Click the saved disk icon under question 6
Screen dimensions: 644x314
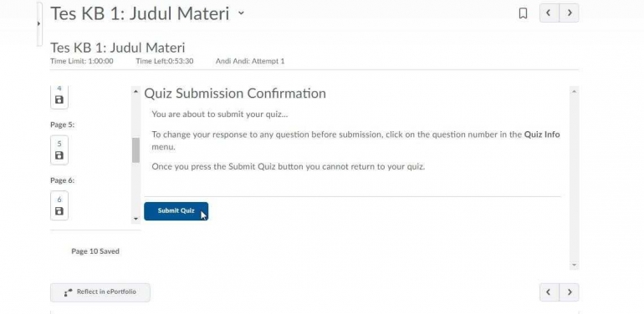coord(59,211)
